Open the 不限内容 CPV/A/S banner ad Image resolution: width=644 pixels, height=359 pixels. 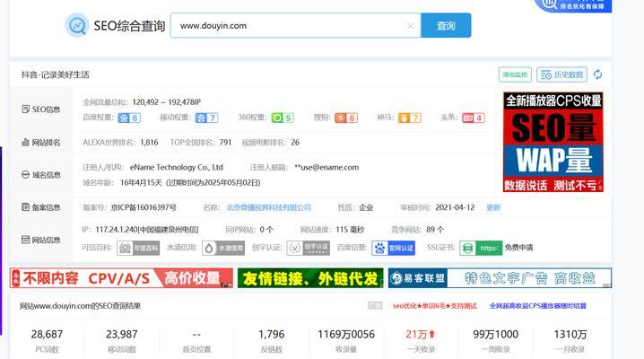click(122, 278)
